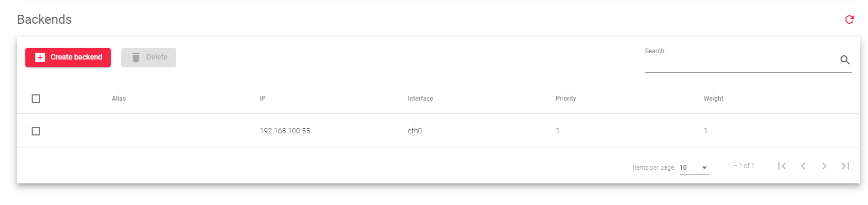Click trash icon on Delete button
The height and width of the screenshot is (205, 868).
pos(136,57)
